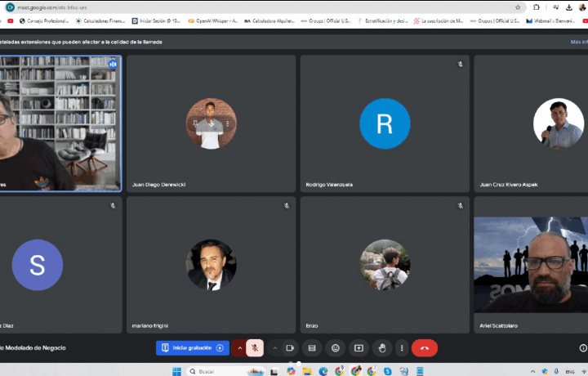The height and width of the screenshot is (376, 588).
Task: Expand the camera video settings arrow
Action: 275,348
